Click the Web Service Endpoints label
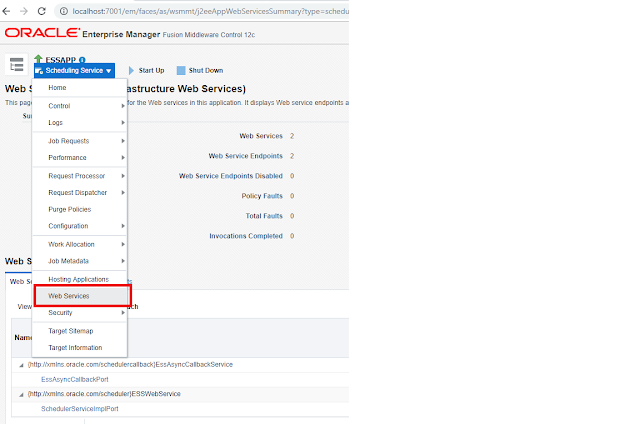Viewport: 640px width, 424px height. pyautogui.click(x=245, y=156)
